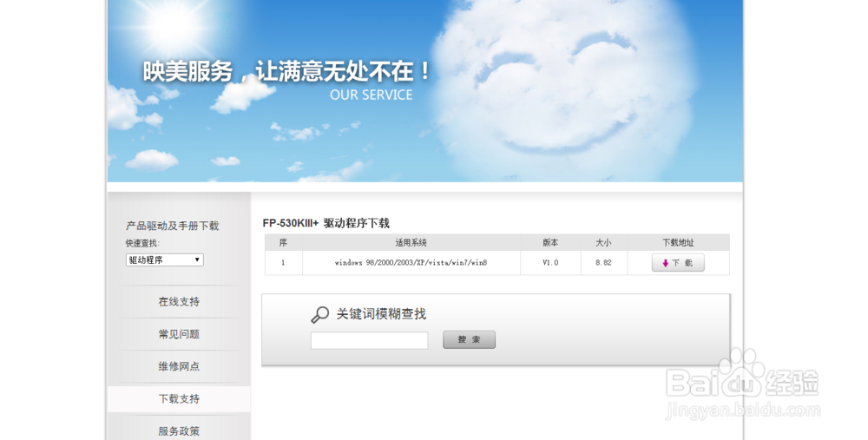Click the 8.82 size cell
The width and height of the screenshot is (868, 440).
(603, 263)
